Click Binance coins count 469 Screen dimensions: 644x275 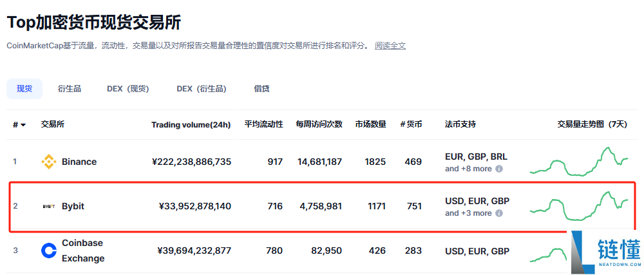coord(413,162)
